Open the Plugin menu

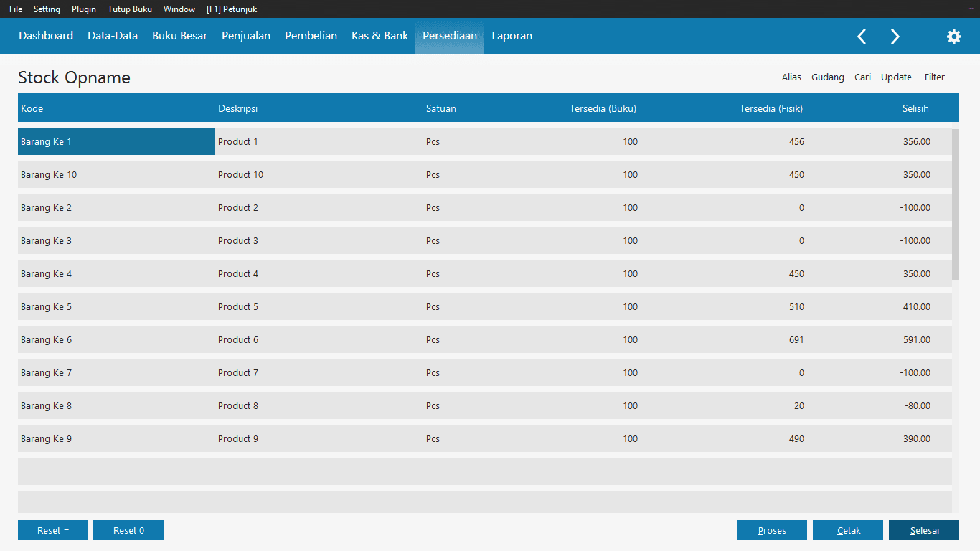point(84,9)
